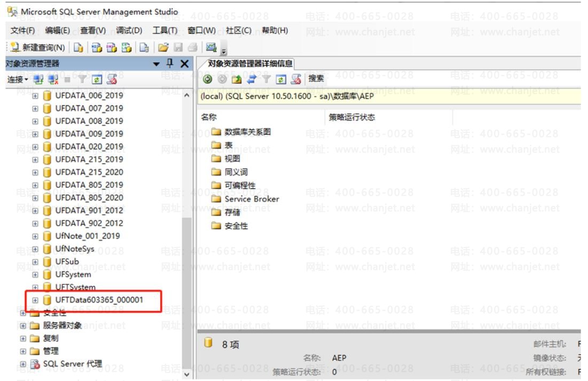Click the New Query (新建查询) button
Image resolution: width=588 pixels, height=381 pixels.
tap(37, 47)
